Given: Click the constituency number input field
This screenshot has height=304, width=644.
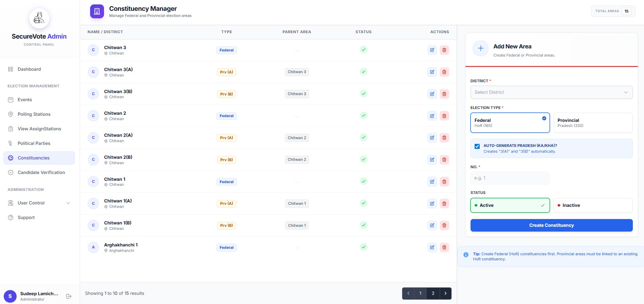Looking at the screenshot, I should [510, 178].
